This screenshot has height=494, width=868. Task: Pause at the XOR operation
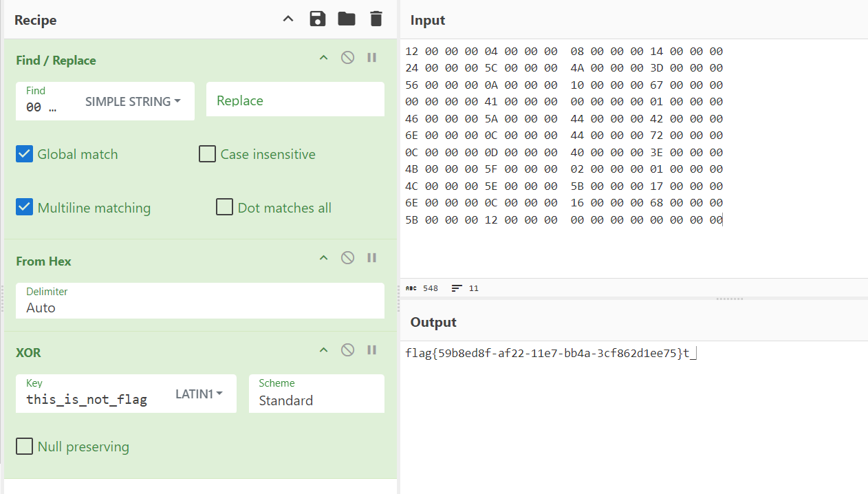(x=372, y=350)
